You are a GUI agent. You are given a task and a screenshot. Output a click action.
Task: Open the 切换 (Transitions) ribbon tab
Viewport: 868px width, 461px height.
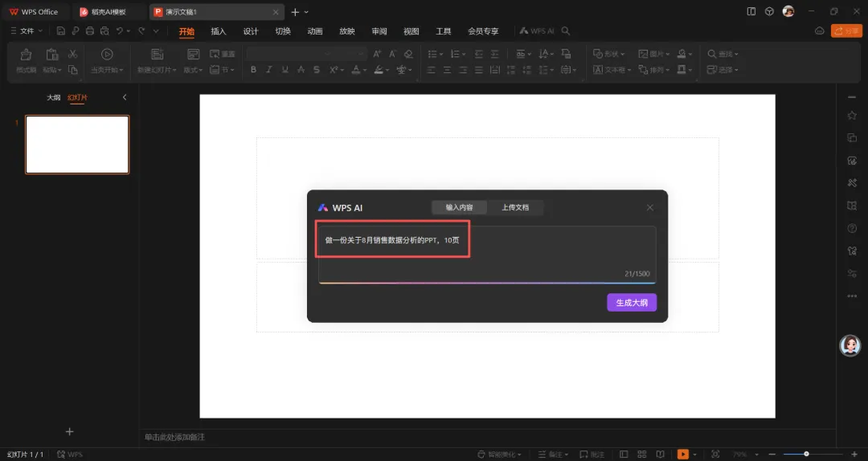tap(283, 31)
